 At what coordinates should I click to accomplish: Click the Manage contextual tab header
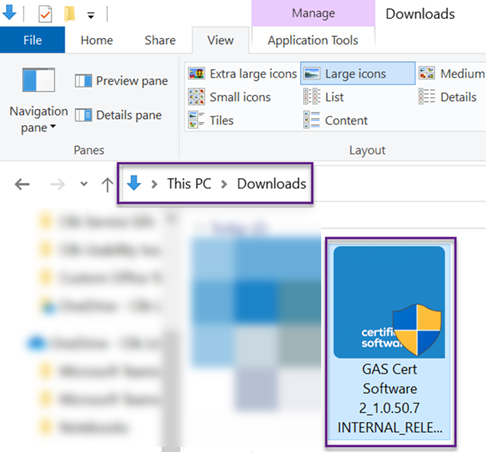coord(313,13)
